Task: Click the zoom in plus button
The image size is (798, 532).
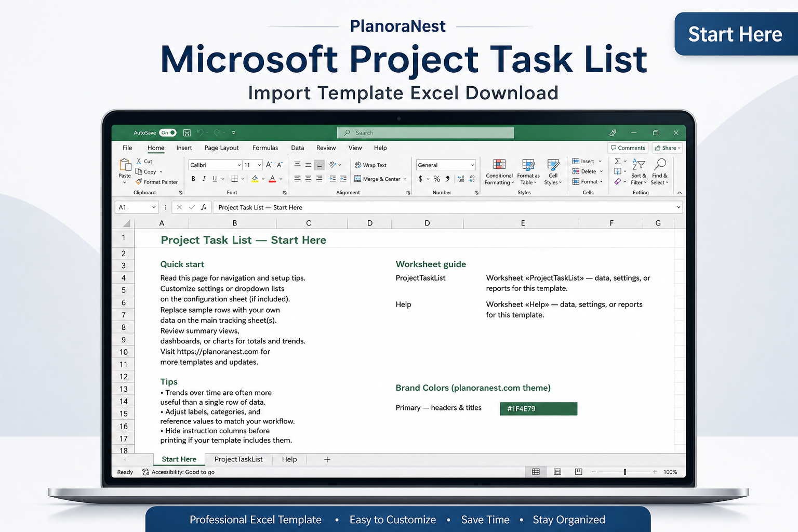Action: click(655, 472)
